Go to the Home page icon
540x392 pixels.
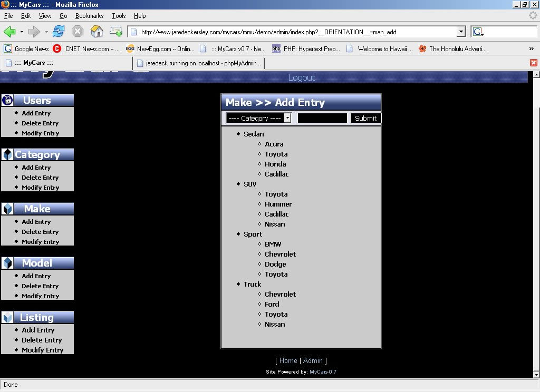[97, 31]
